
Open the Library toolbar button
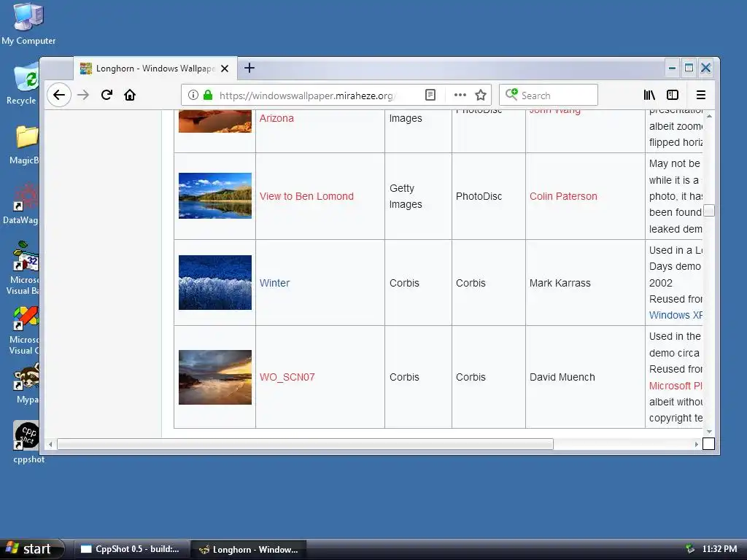[x=649, y=95]
